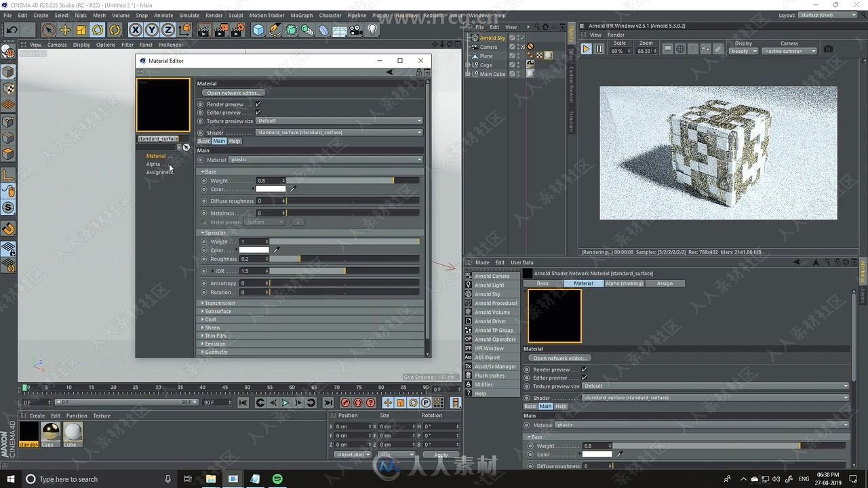Screen dimensions: 868x488
Task: Open Texture preview size dropdown in Material Editor
Action: pyautogui.click(x=340, y=121)
